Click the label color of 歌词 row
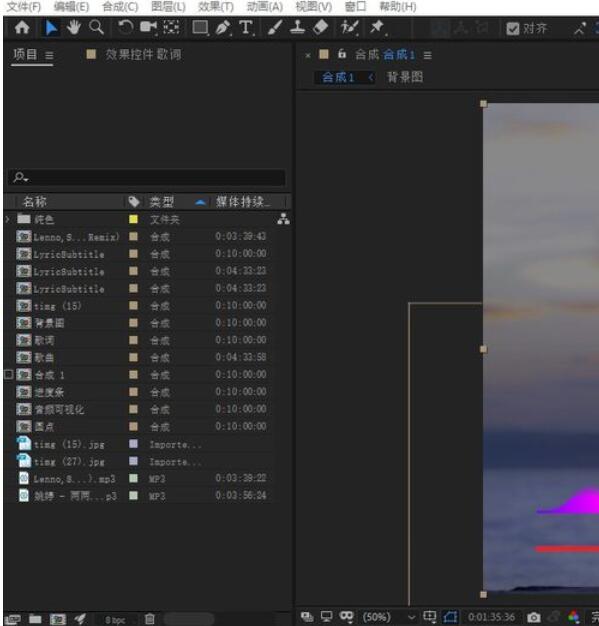The height and width of the screenshot is (626, 599). (x=133, y=340)
